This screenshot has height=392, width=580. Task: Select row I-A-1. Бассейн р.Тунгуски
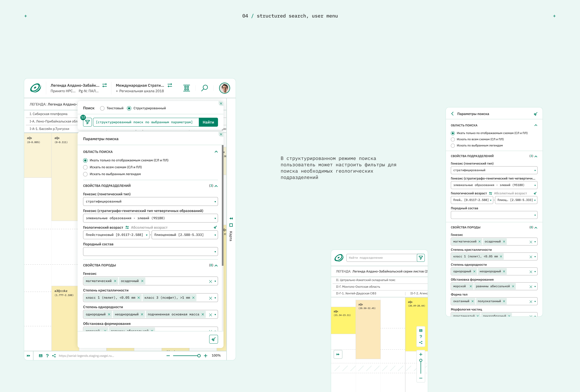click(49, 129)
